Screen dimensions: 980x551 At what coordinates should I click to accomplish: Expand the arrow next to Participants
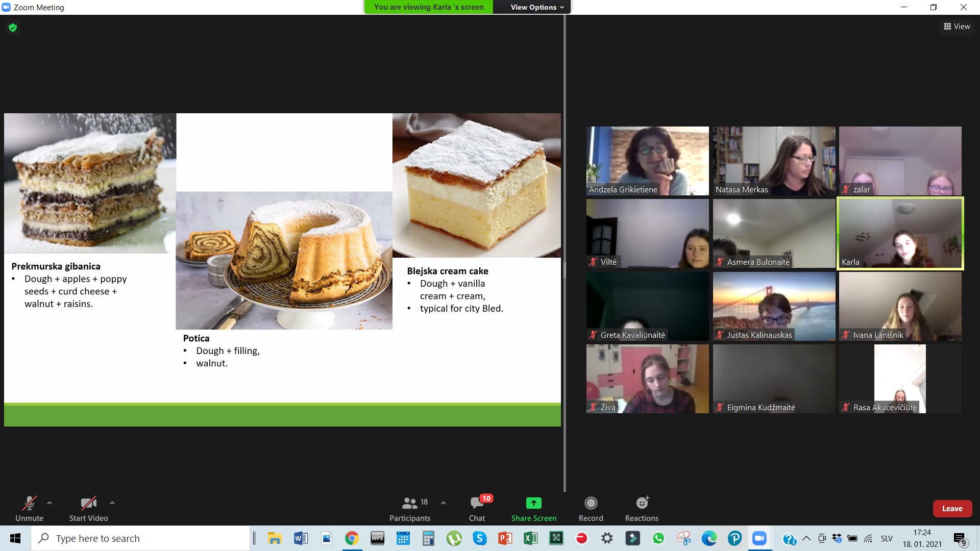[x=444, y=503]
